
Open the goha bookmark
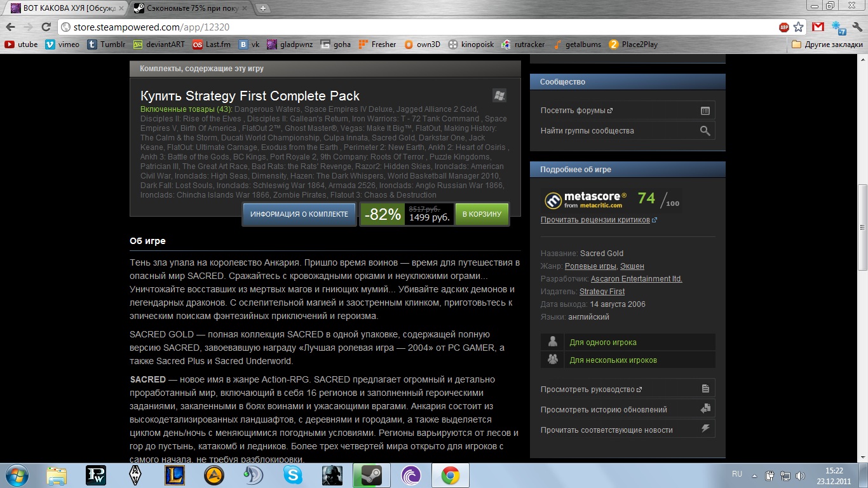[x=336, y=44]
